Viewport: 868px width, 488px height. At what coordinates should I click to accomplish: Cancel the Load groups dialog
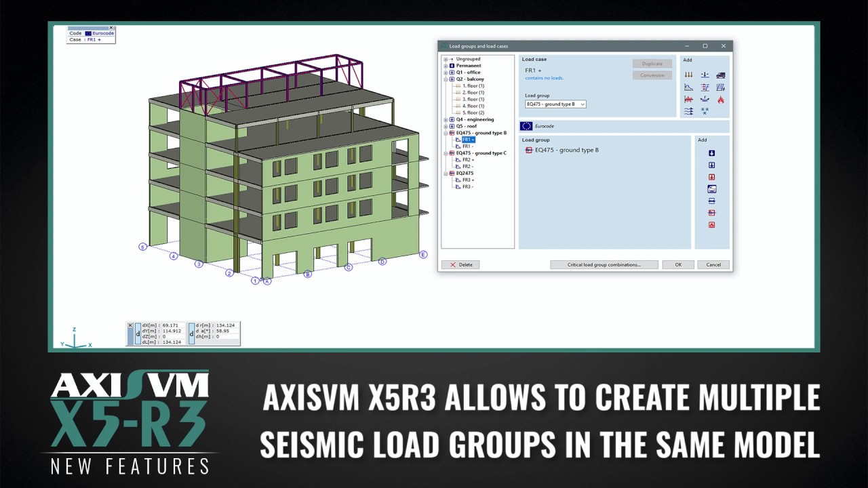point(713,264)
